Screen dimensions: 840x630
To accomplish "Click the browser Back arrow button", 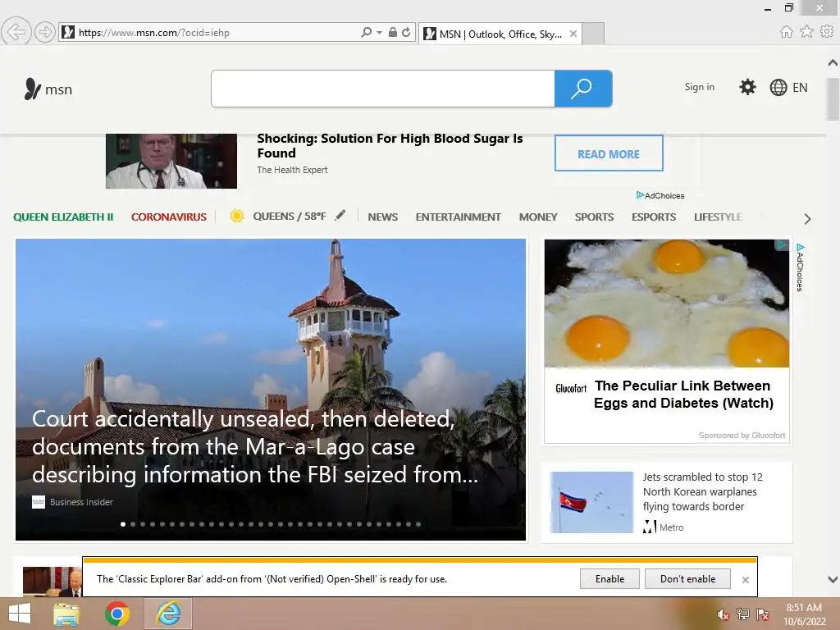I will point(16,32).
